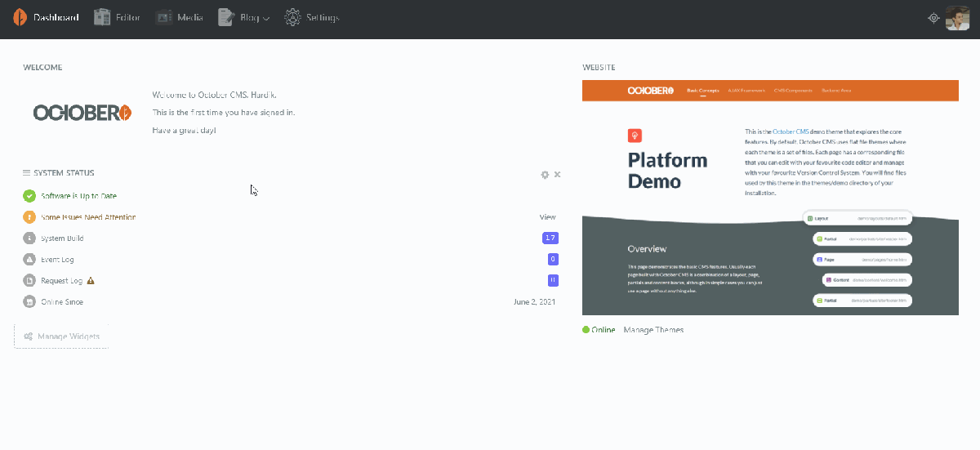Click the warning triangle beside Request Log
This screenshot has height=450, width=980.
91,281
